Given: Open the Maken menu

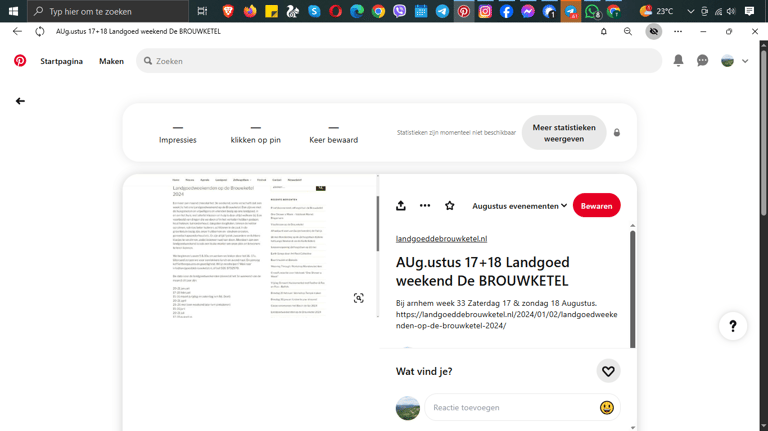Looking at the screenshot, I should point(111,61).
